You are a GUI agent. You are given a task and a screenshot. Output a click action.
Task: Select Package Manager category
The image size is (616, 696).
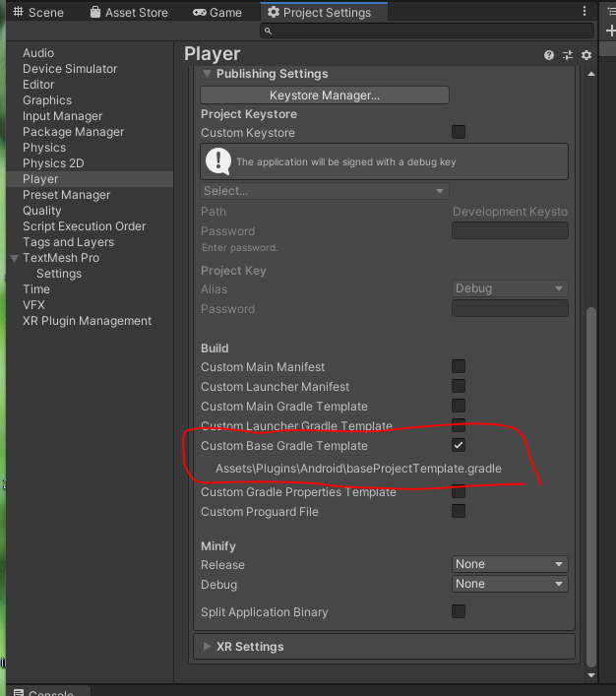tap(74, 132)
